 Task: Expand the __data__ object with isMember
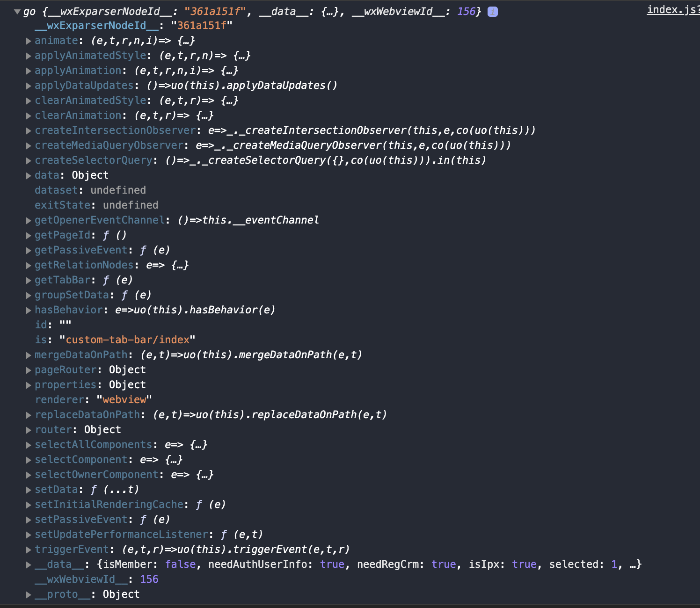(x=29, y=565)
